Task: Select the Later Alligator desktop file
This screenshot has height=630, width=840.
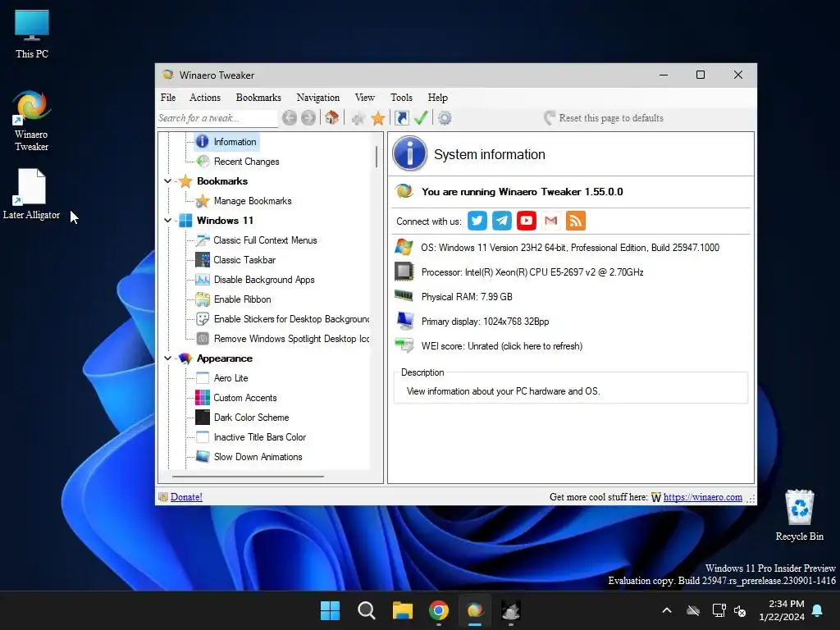Action: [x=31, y=194]
